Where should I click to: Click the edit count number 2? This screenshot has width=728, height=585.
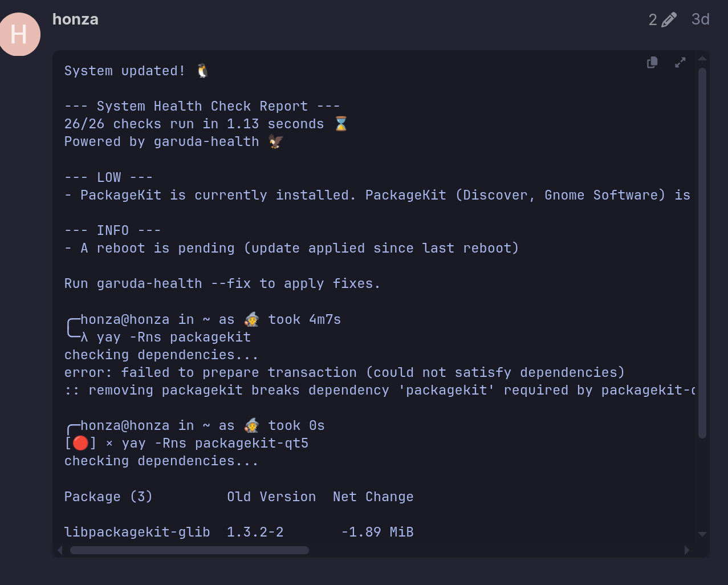(653, 20)
